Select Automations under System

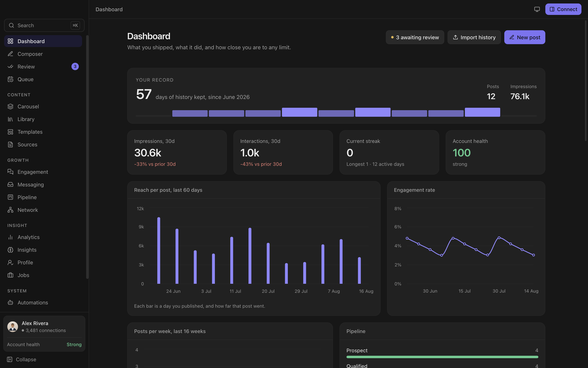click(43, 302)
